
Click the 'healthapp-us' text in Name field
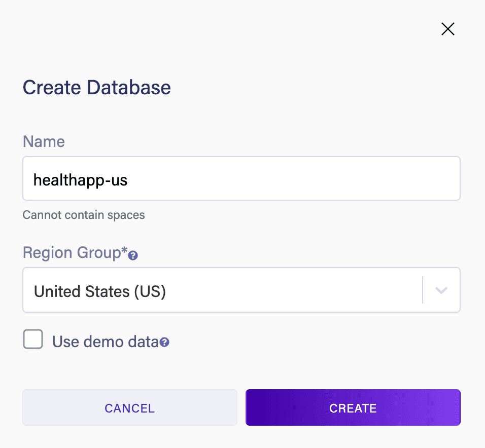click(x=80, y=179)
